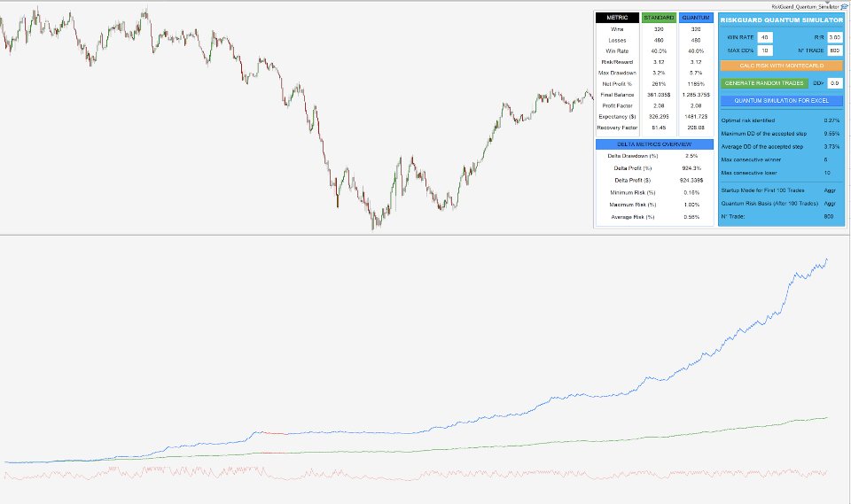Toggle Quantum Risk Basis Aggr value
The width and height of the screenshot is (851, 504).
pos(829,204)
